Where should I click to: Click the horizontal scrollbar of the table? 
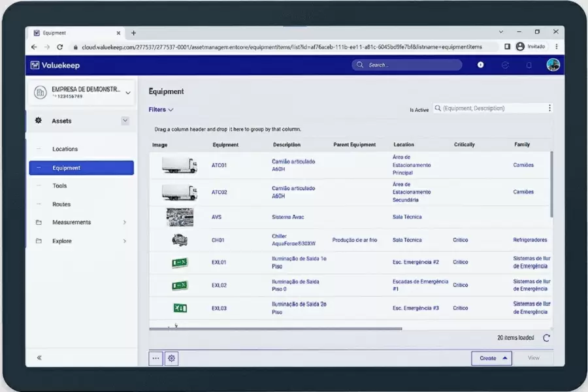(x=276, y=329)
